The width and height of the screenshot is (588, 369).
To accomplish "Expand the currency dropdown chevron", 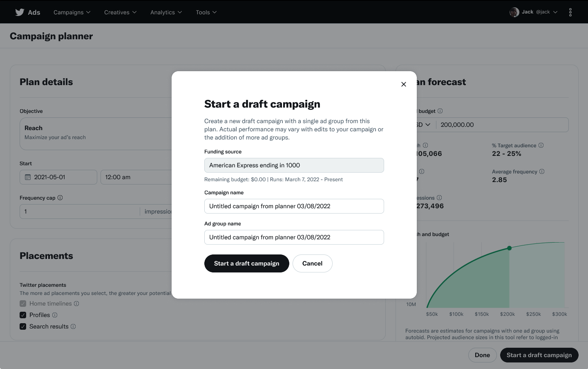I will pyautogui.click(x=428, y=125).
